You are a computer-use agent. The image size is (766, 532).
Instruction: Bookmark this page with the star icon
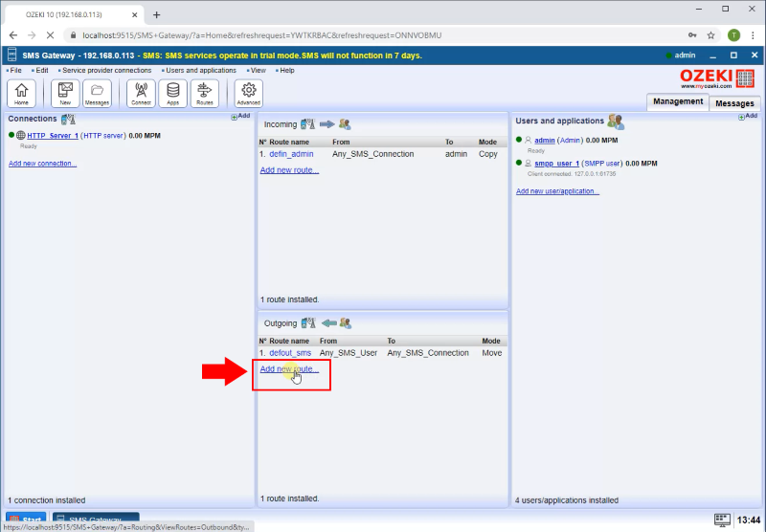click(x=710, y=35)
